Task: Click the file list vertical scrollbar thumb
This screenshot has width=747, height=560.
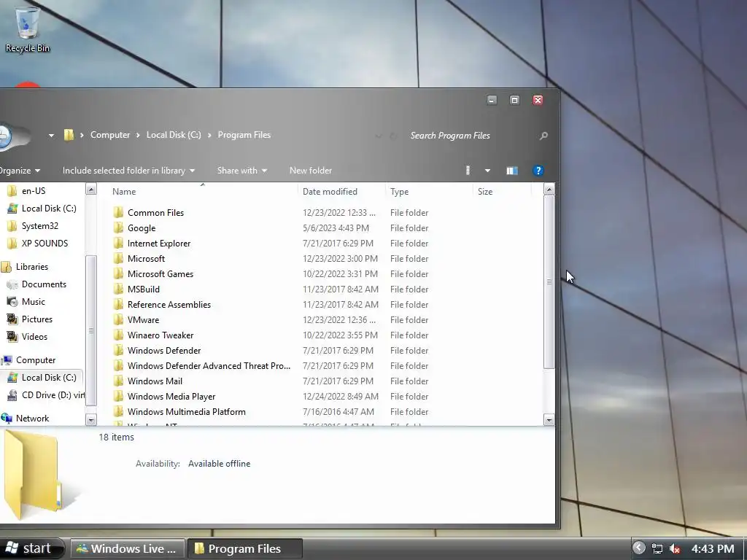Action: point(549,281)
